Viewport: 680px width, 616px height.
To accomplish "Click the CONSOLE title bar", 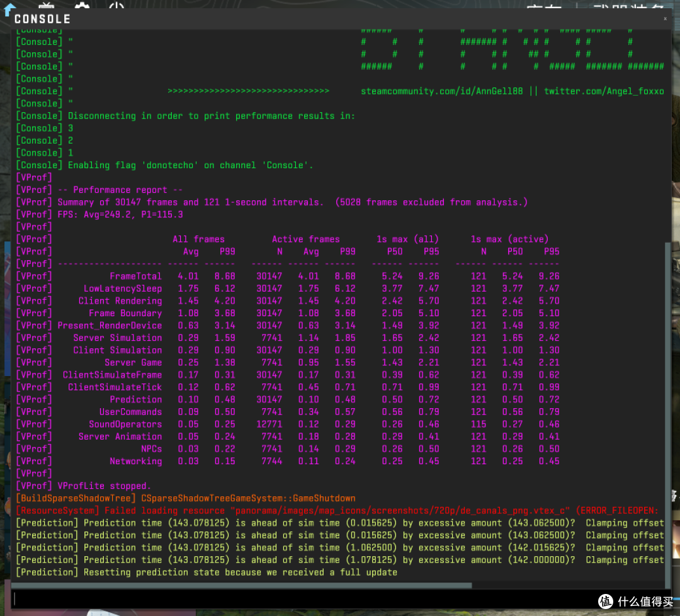I will click(338, 19).
